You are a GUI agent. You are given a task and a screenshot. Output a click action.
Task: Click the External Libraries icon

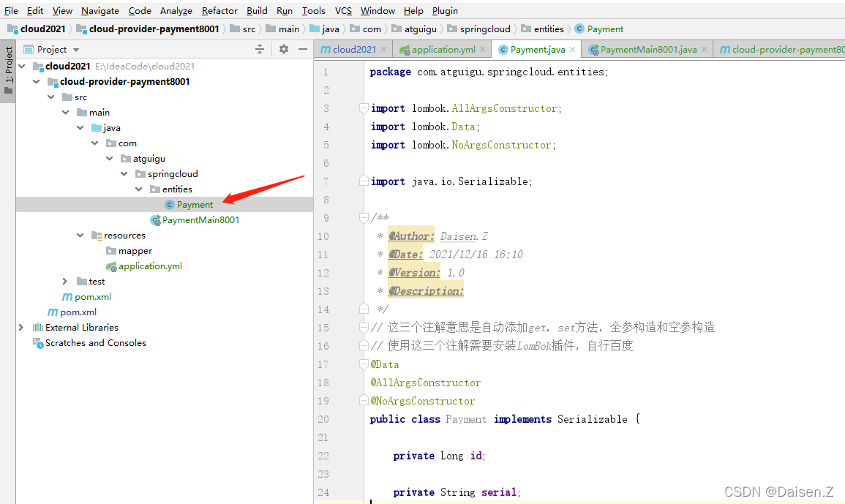click(38, 328)
